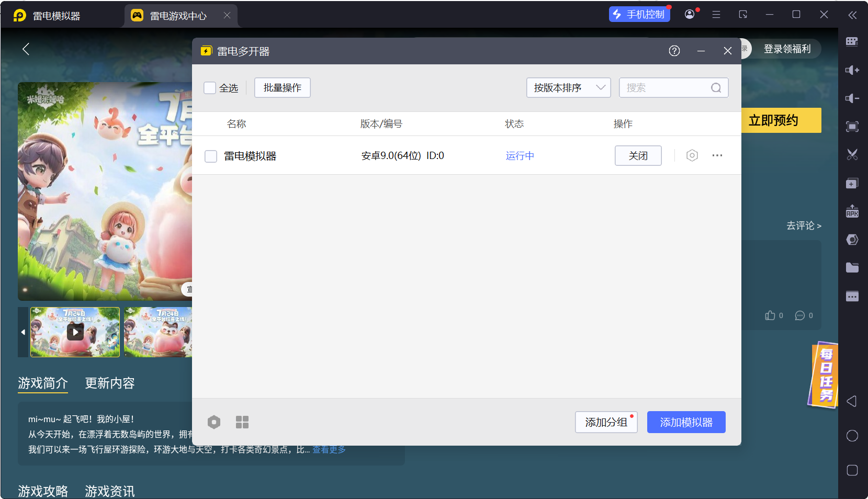Expand more options via the ellipsis in the row
The height and width of the screenshot is (499, 868).
pos(717,155)
